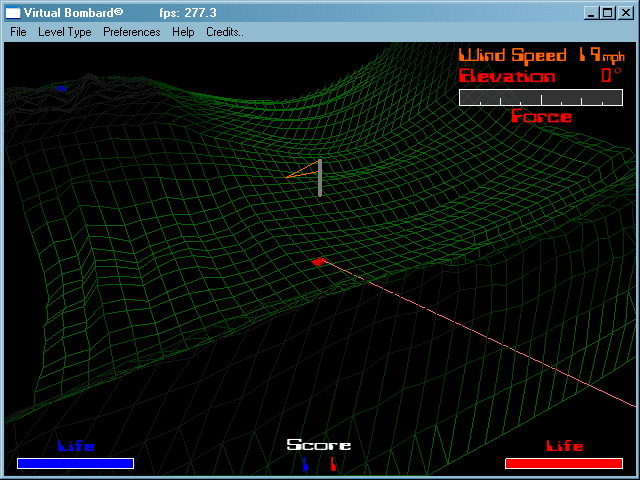This screenshot has width=640, height=480.
Task: Click the blue Life label
Action: [x=76, y=446]
